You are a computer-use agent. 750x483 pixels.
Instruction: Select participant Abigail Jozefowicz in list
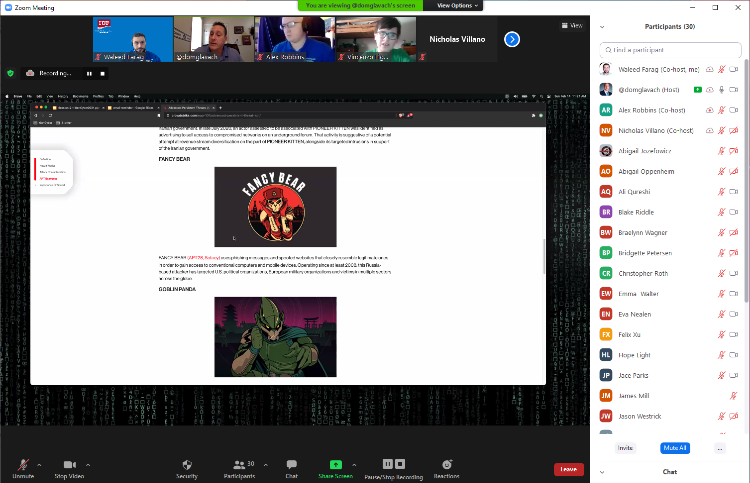pyautogui.click(x=670, y=151)
